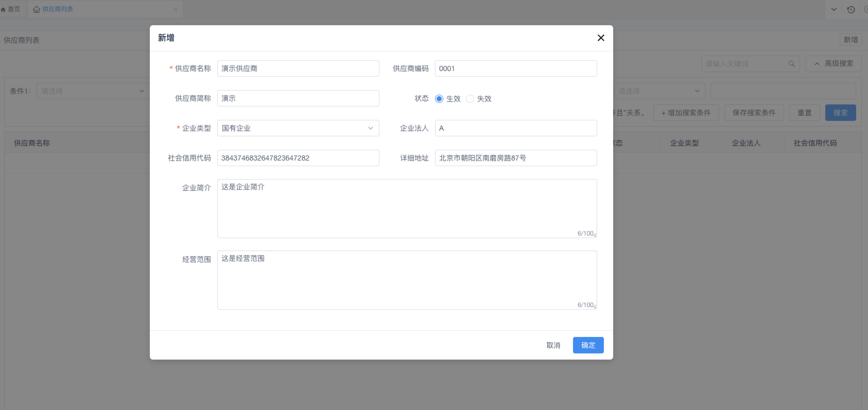Open the 企业类型 dropdown

click(x=298, y=128)
